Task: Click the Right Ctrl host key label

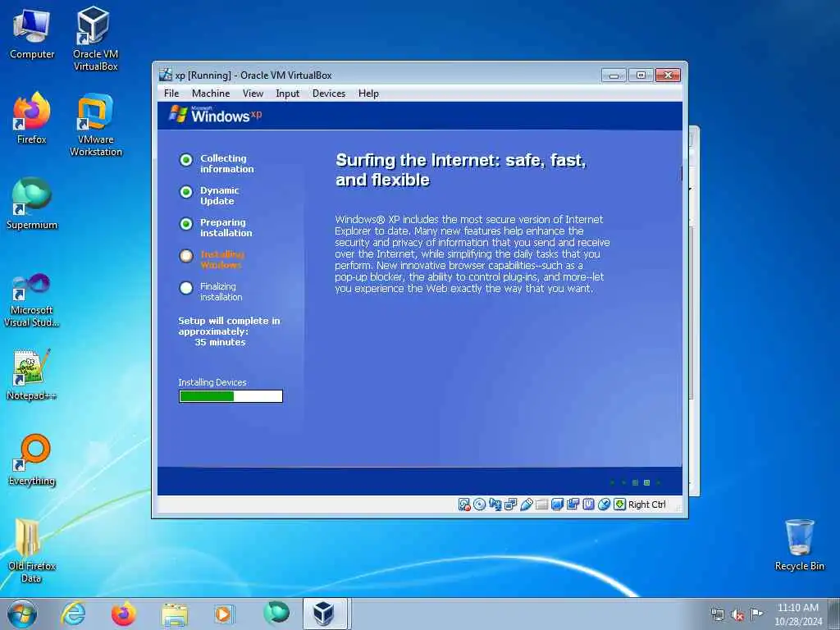Action: tap(646, 504)
